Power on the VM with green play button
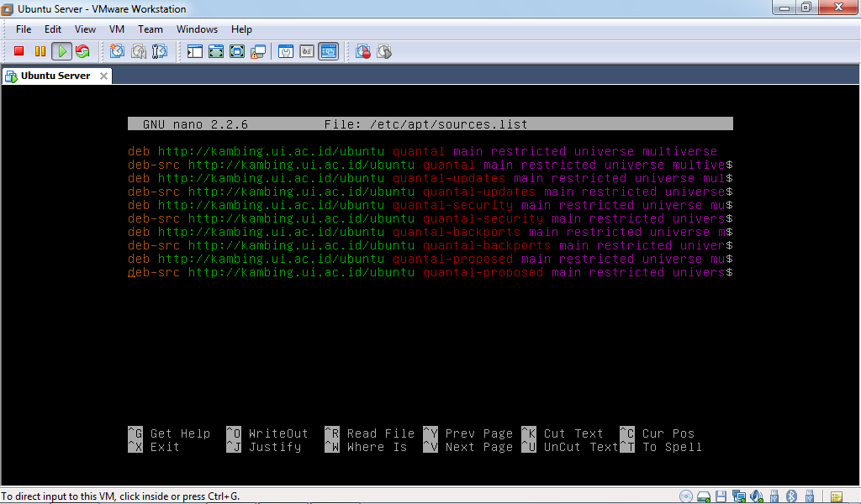This screenshot has width=861, height=504. tap(61, 51)
